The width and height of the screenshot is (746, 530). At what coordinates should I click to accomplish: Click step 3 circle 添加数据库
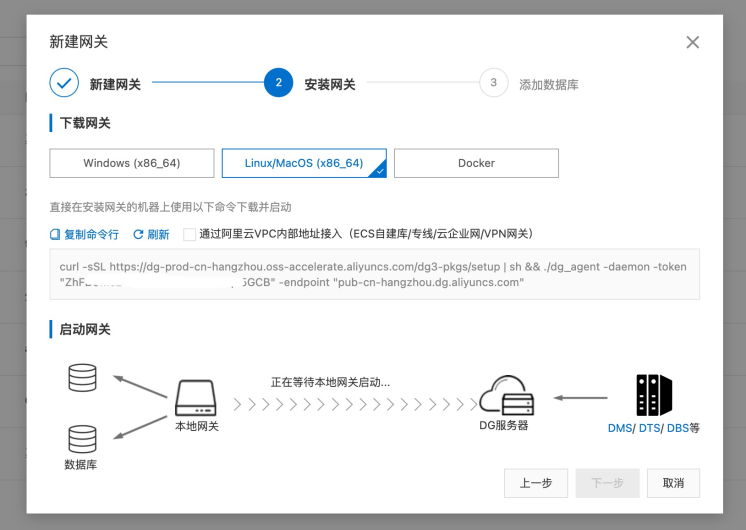tap(493, 83)
